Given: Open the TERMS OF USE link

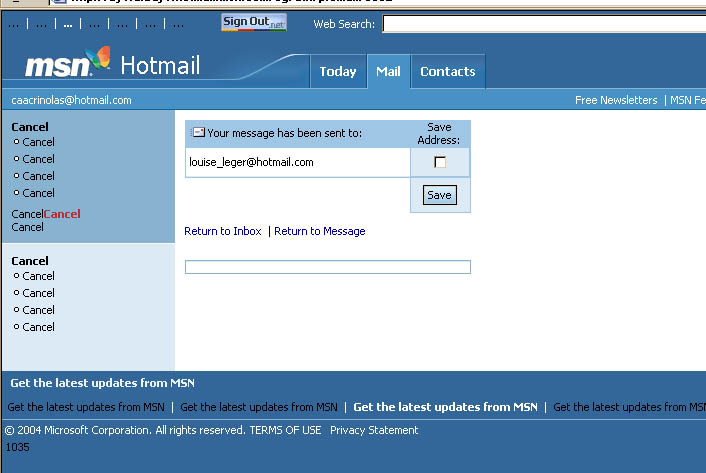Looking at the screenshot, I should point(286,430).
